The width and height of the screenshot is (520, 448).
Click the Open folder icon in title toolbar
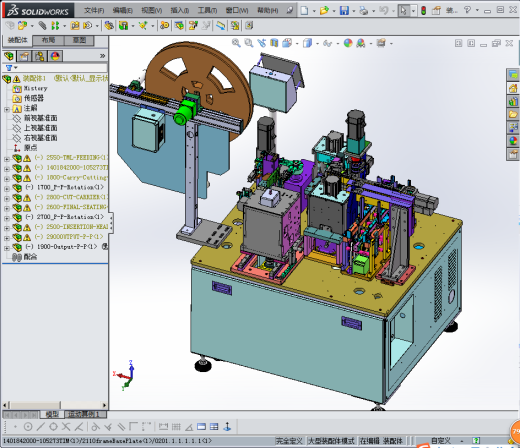(x=324, y=10)
